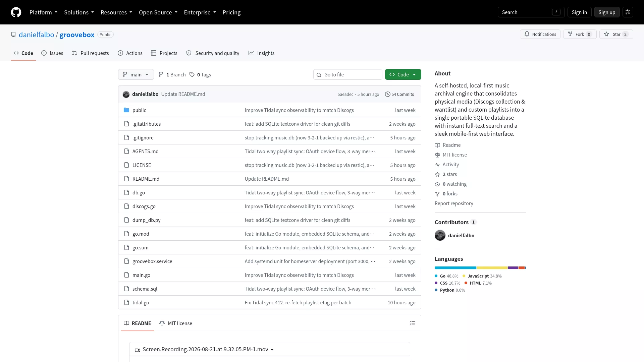The image size is (644, 362).
Task: Click the pulse icon beside Activity
Action: click(437, 165)
